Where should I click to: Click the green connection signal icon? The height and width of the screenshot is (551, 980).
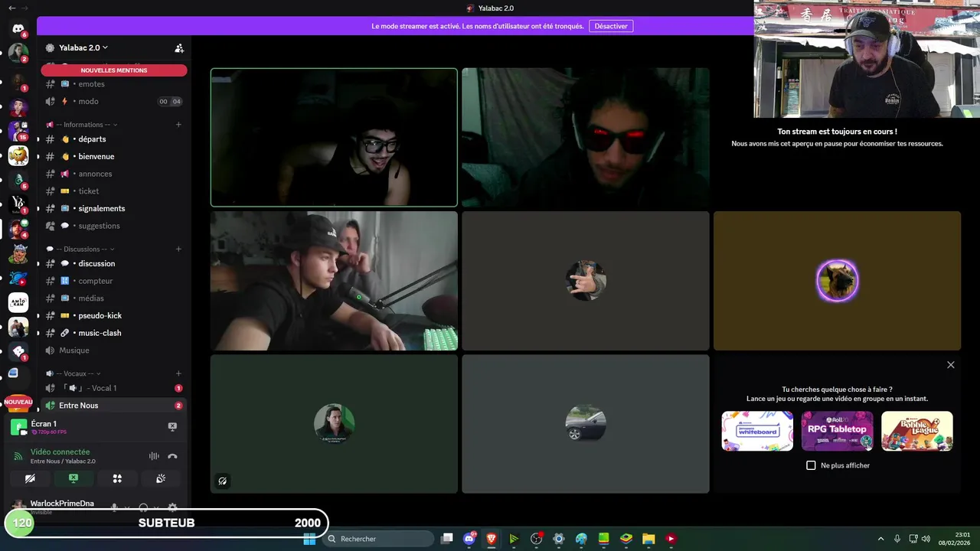[x=18, y=456]
